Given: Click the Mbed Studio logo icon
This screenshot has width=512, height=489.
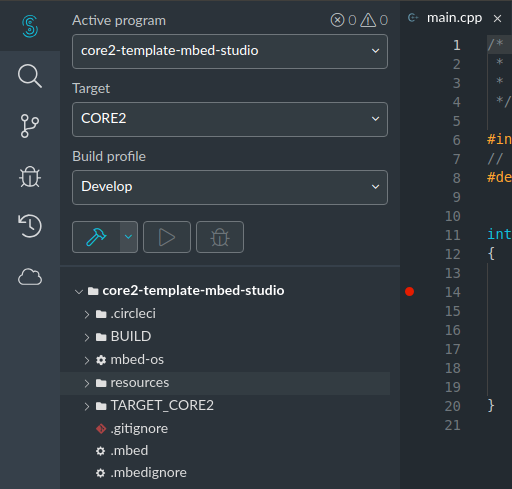Looking at the screenshot, I should (x=30, y=26).
